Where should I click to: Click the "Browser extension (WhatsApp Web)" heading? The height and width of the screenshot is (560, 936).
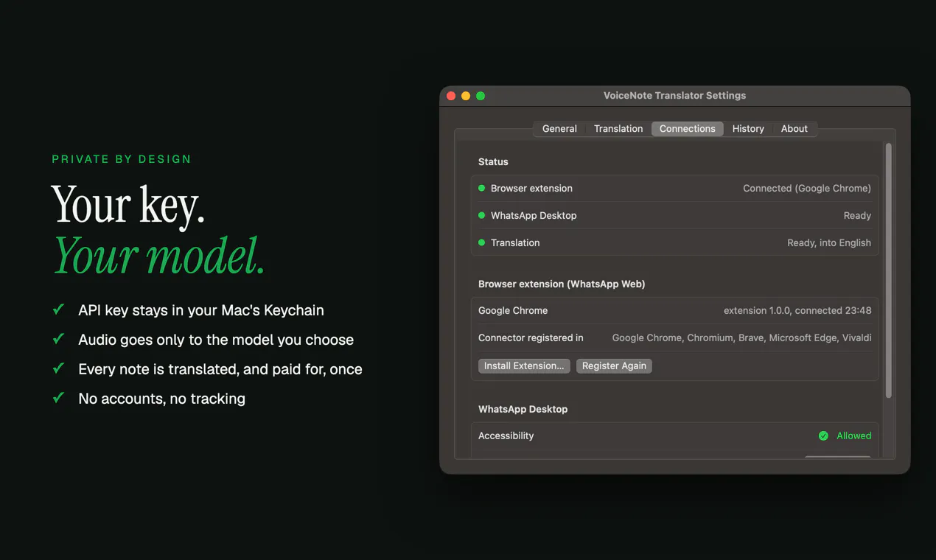(x=562, y=284)
